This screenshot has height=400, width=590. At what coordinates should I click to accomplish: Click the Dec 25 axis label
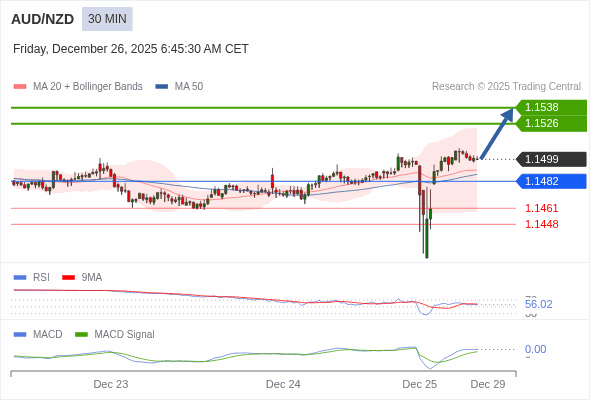420,384
